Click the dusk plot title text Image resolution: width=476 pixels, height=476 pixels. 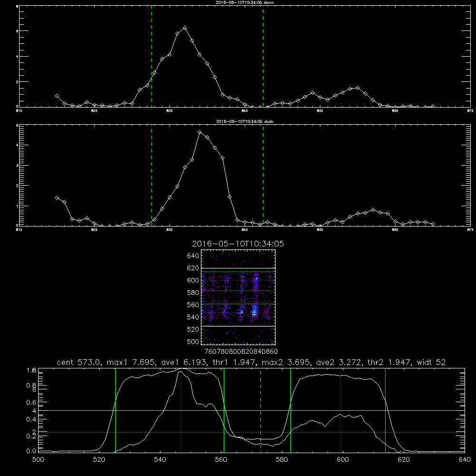(245, 121)
